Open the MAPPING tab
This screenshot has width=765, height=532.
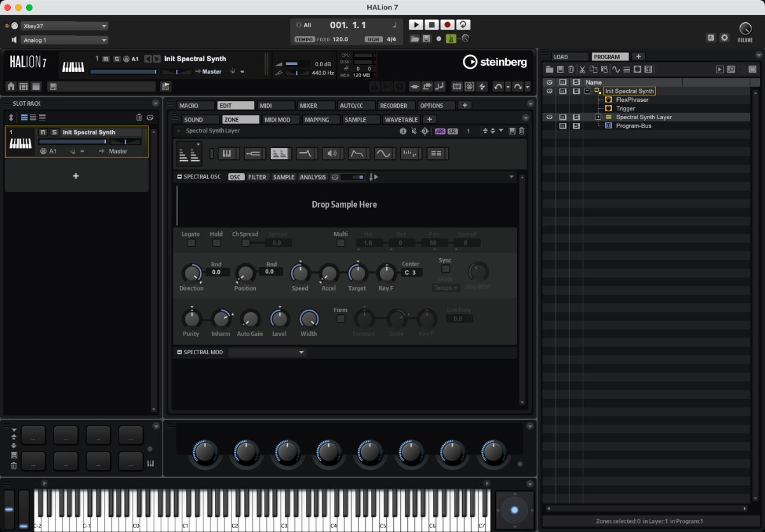click(x=317, y=119)
